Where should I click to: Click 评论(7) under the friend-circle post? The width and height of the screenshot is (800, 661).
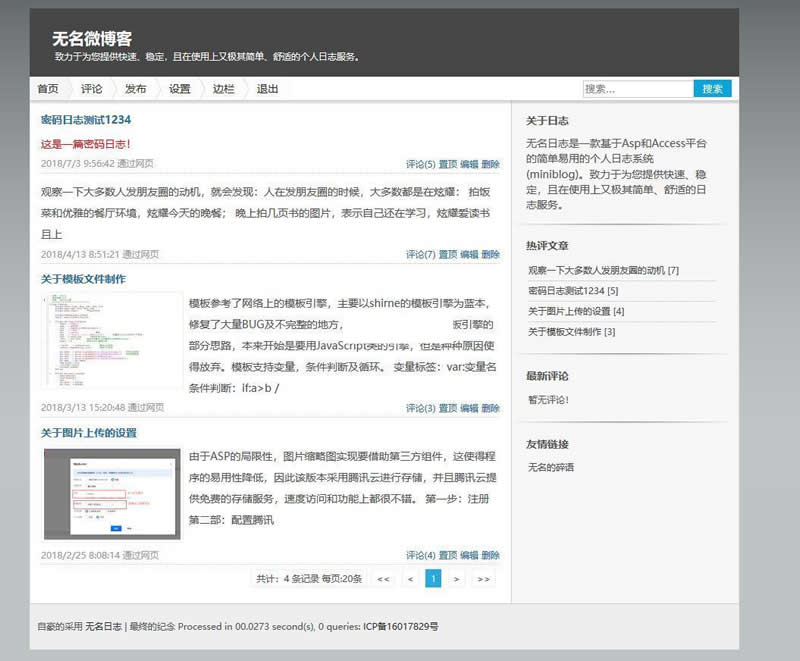pyautogui.click(x=420, y=255)
